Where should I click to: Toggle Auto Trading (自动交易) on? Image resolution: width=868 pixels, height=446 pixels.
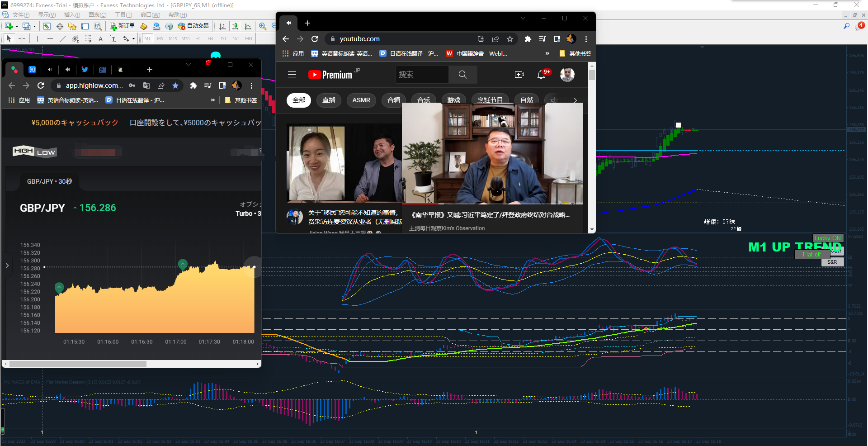193,26
